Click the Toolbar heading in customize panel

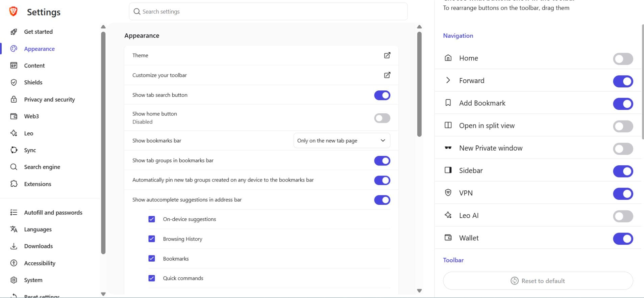453,260
